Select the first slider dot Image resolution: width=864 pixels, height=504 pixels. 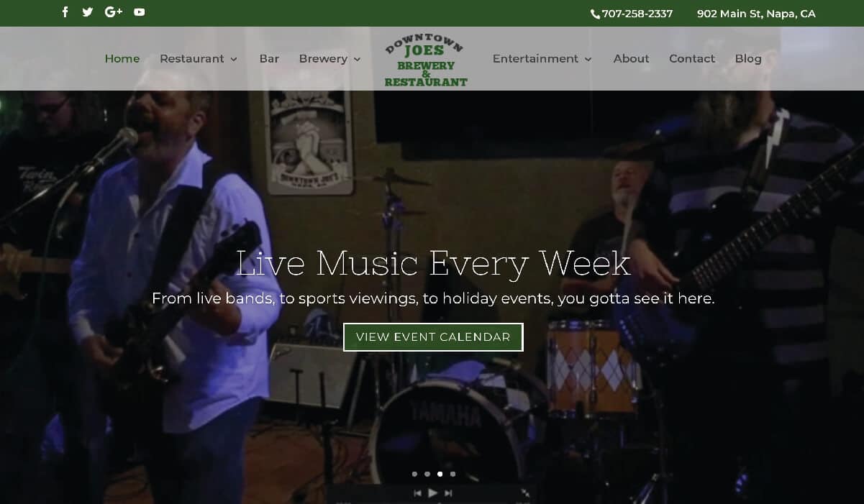[x=414, y=474]
